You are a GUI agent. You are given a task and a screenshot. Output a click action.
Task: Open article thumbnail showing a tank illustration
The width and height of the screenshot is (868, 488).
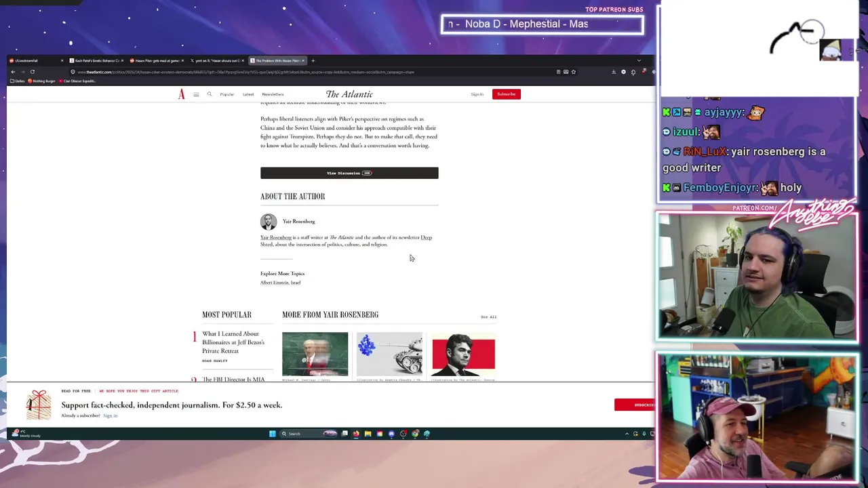coord(389,354)
